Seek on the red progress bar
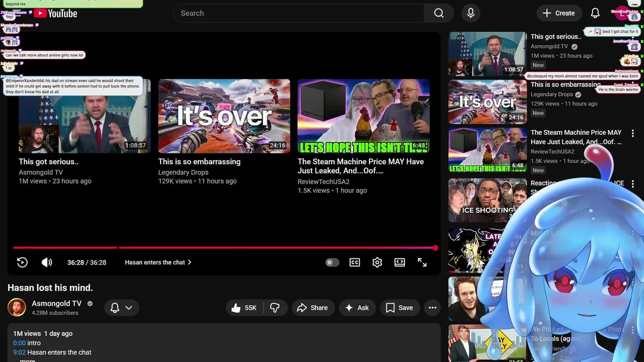Image resolution: width=644 pixels, height=362 pixels. coord(225,247)
